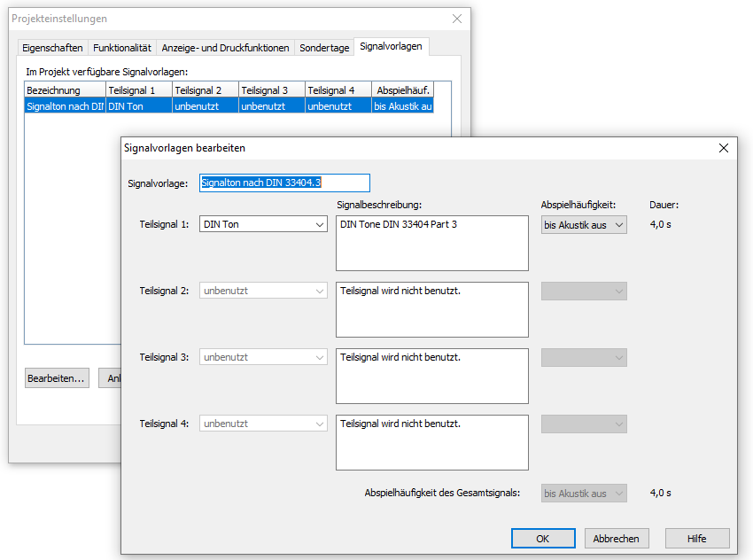Click the Teilsignal 2 description text box
Viewport: 753px width, 560px height.
click(x=431, y=309)
